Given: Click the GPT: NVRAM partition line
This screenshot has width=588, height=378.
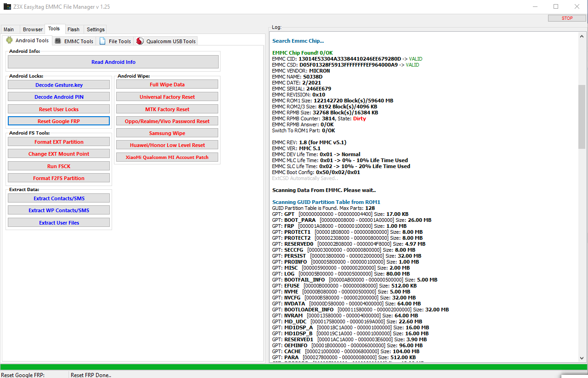Looking at the screenshot, I should point(345,316).
